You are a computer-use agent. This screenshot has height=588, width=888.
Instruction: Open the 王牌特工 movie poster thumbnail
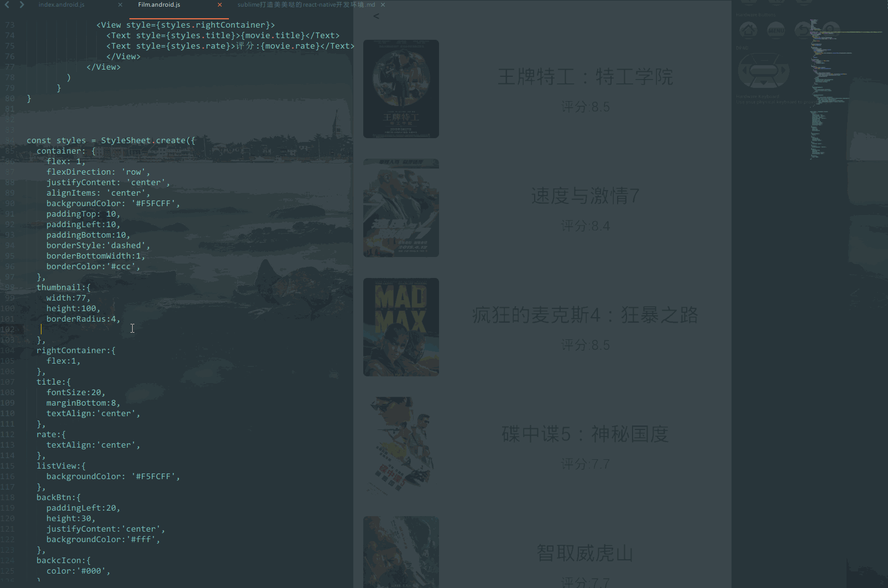401,89
